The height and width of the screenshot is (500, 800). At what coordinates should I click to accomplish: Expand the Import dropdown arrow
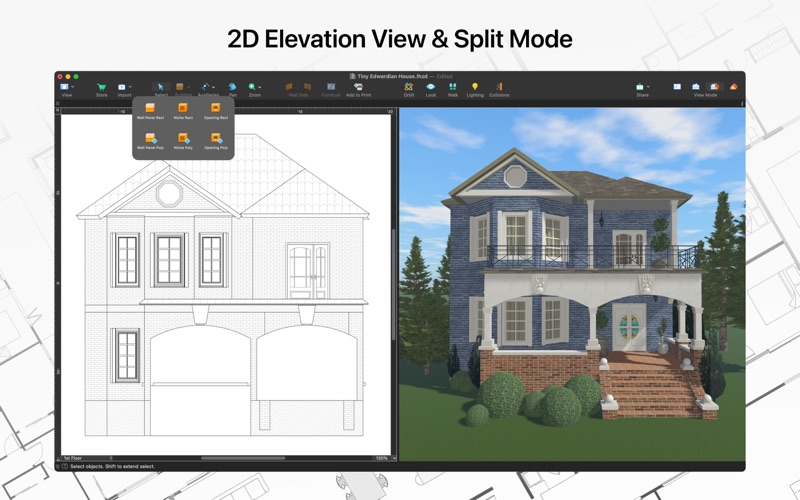(130, 87)
